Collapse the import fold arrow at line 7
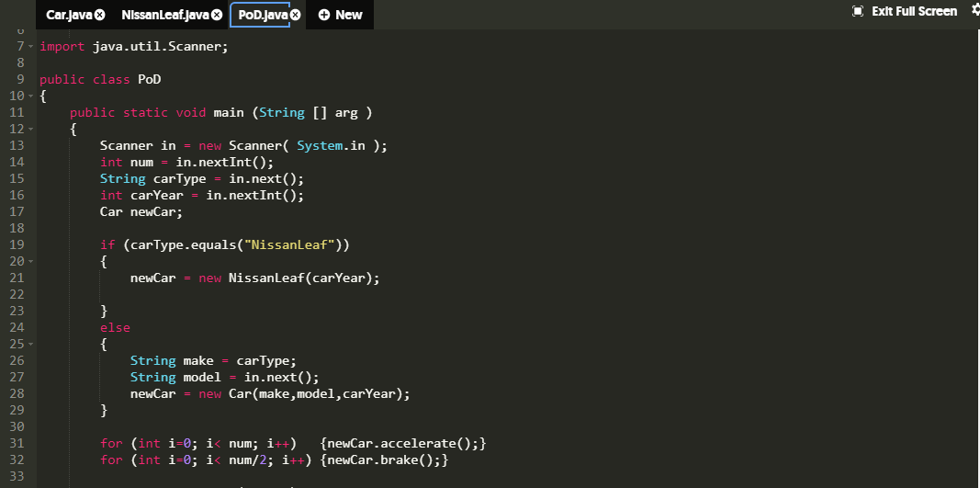The image size is (980, 488). (x=30, y=47)
